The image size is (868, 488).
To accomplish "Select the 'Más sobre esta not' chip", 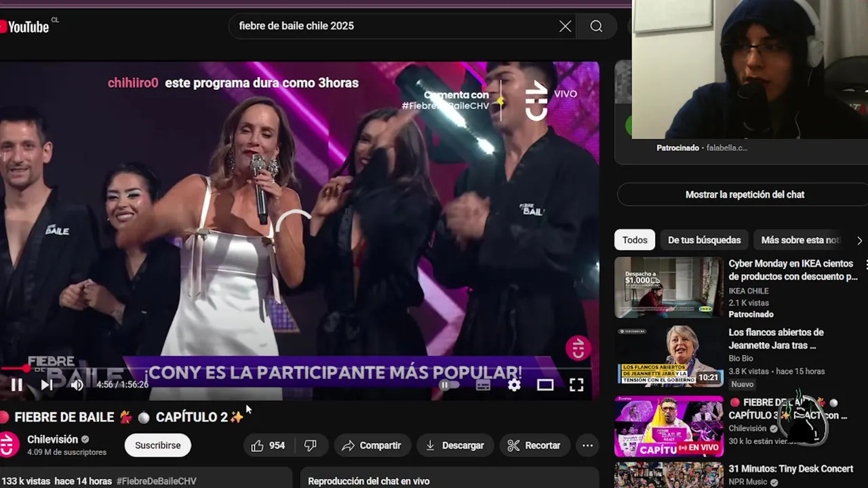I will (x=800, y=240).
